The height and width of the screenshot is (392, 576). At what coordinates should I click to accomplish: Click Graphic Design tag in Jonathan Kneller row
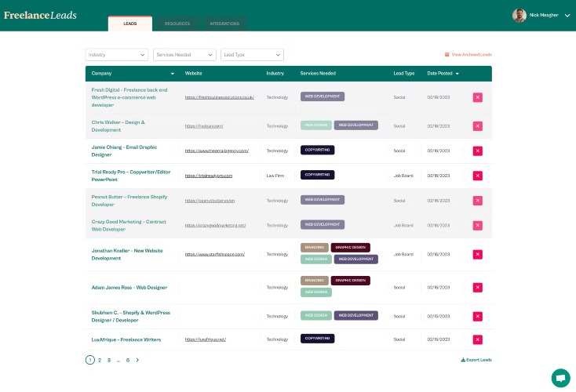(x=351, y=248)
